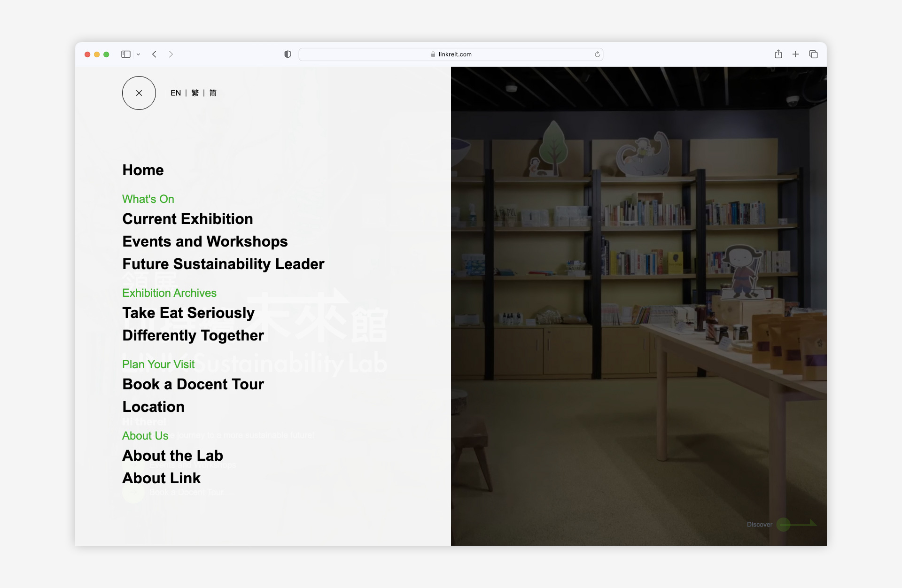Click the About Link page link
The image size is (902, 588).
(x=160, y=476)
